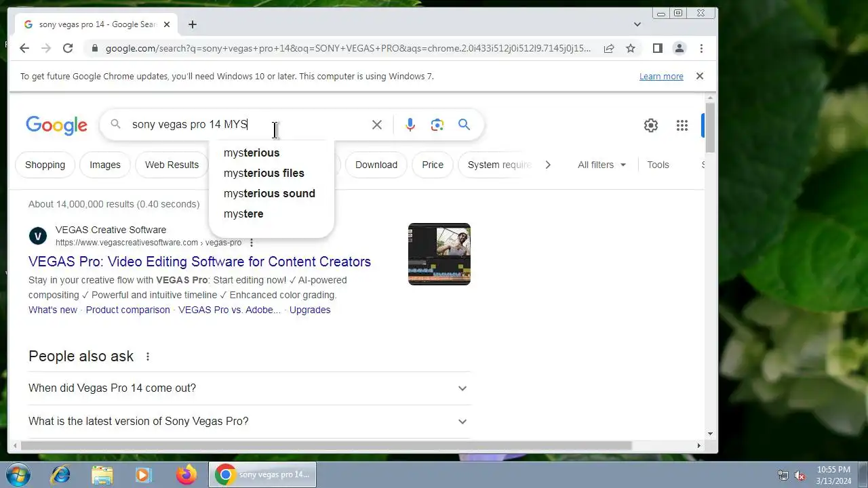The height and width of the screenshot is (488, 868).
Task: Open Learn more about Chrome updates
Action: pyautogui.click(x=661, y=76)
